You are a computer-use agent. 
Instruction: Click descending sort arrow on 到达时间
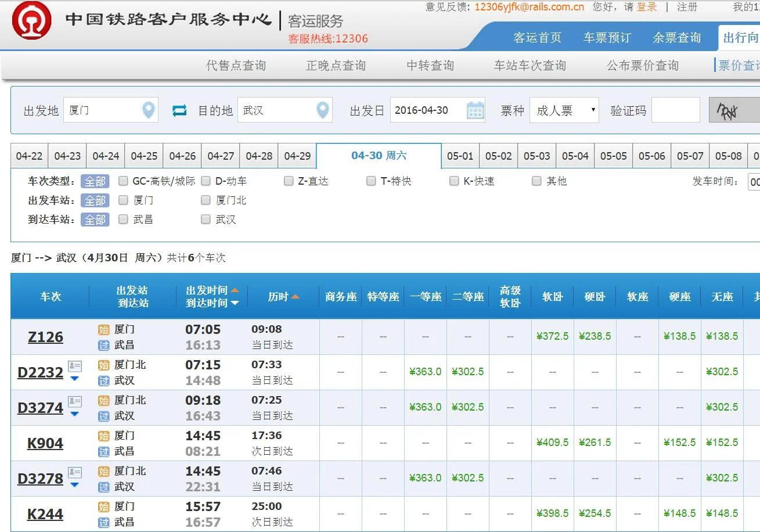[235, 303]
